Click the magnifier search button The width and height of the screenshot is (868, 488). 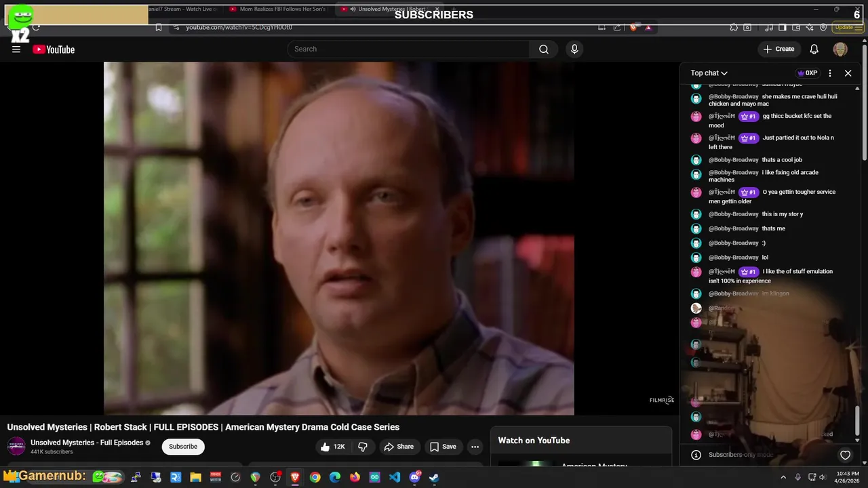[x=544, y=49]
